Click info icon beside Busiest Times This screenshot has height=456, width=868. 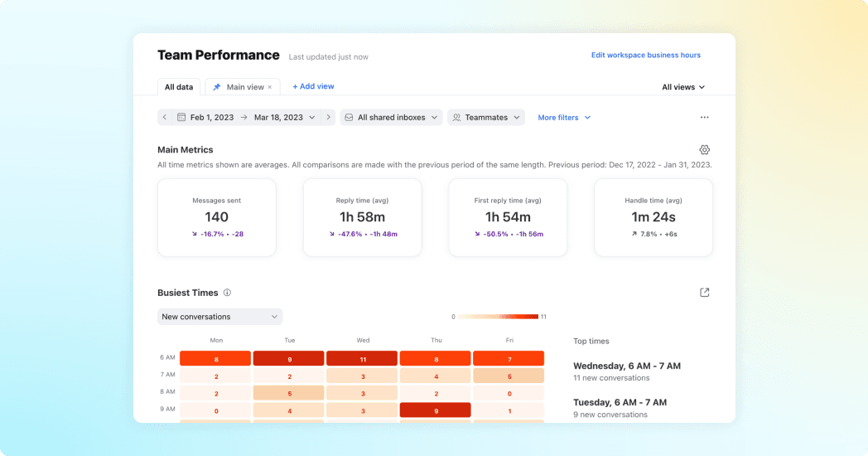(227, 293)
